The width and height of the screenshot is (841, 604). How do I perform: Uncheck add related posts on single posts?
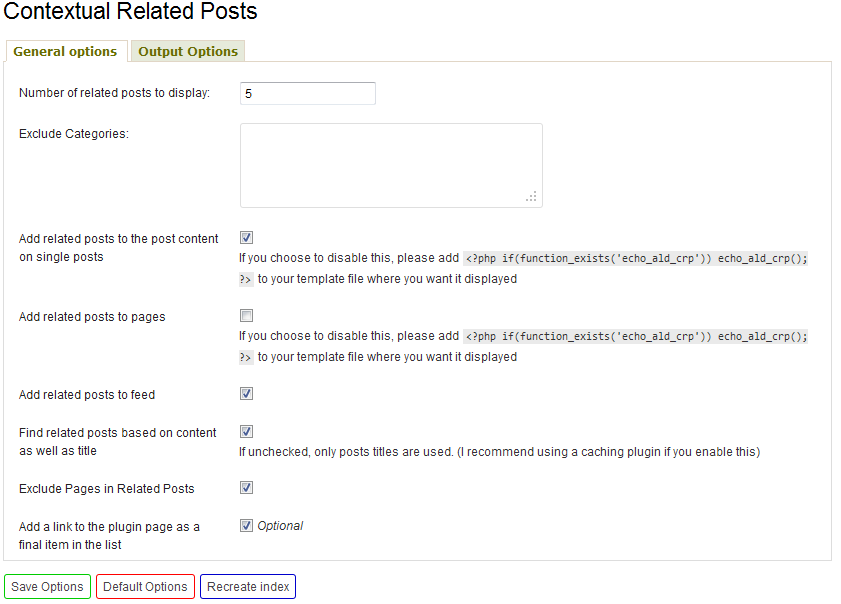246,238
